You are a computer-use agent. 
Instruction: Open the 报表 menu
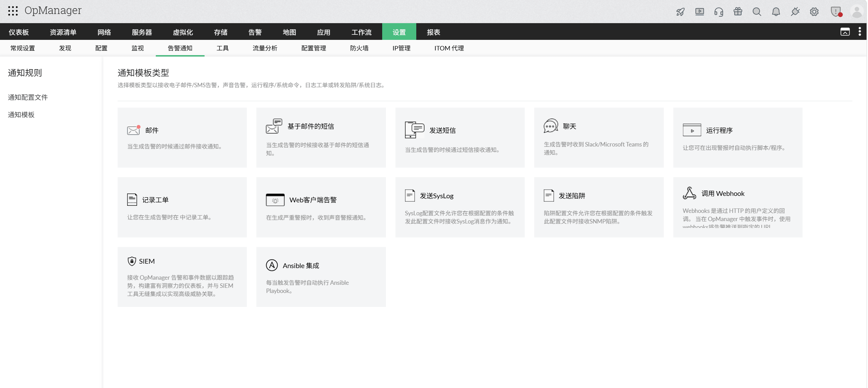point(433,32)
